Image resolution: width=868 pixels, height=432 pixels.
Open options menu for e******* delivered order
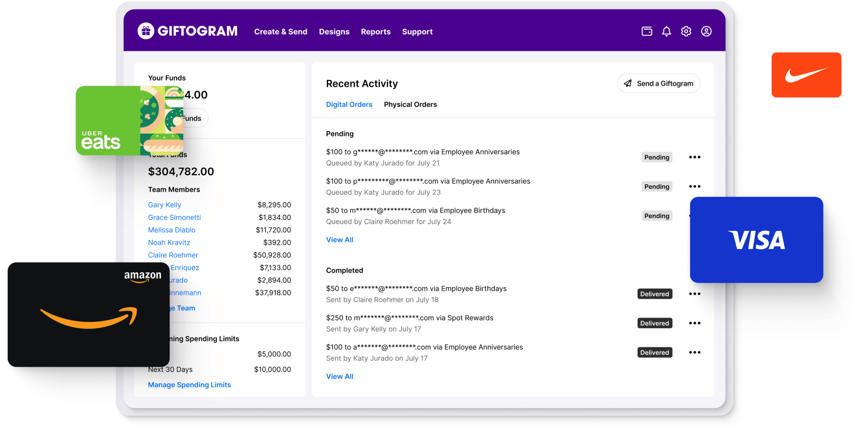(x=694, y=294)
